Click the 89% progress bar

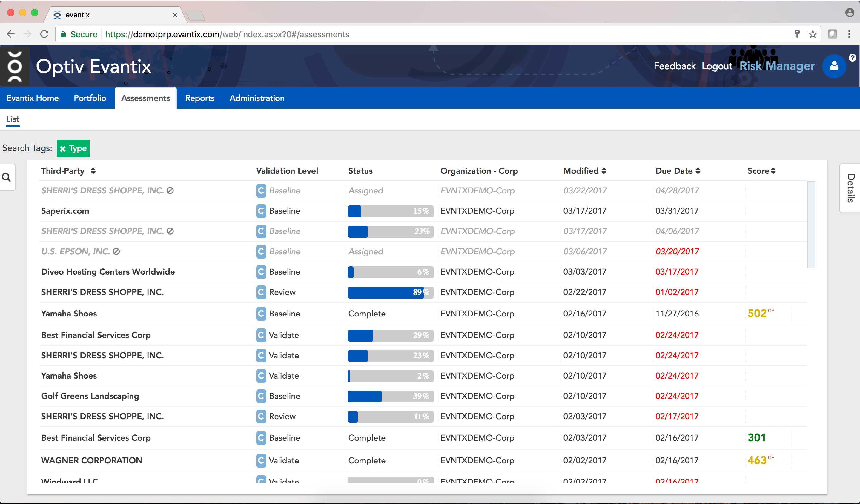click(x=390, y=292)
